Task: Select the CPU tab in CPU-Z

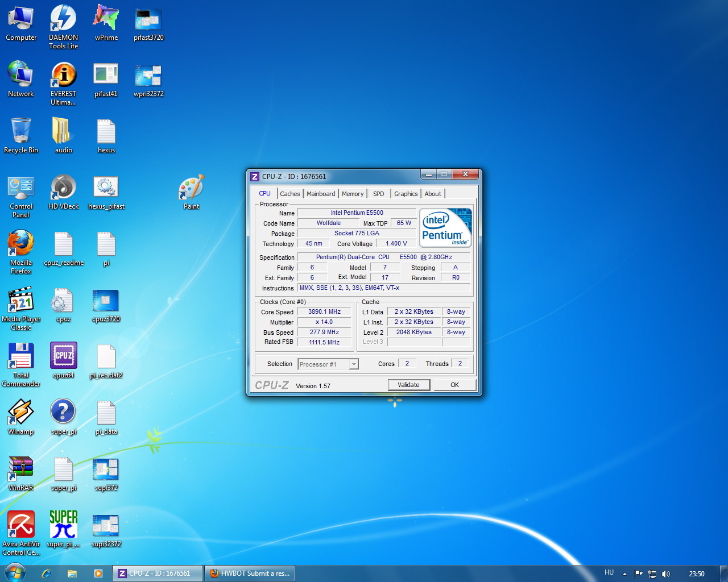Action: [265, 193]
